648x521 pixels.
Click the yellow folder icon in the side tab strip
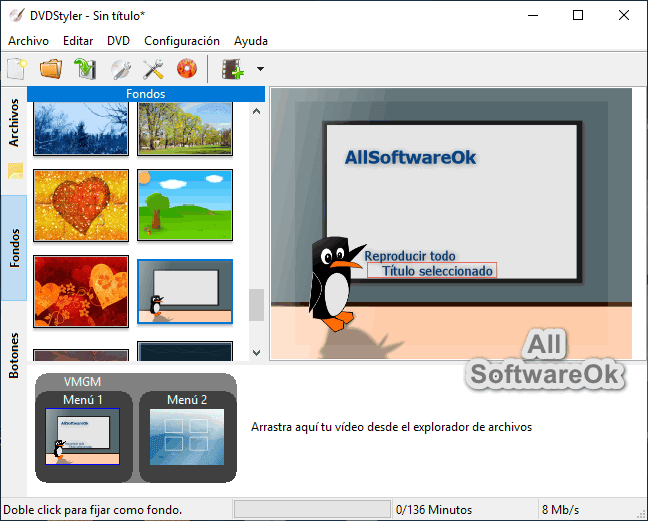click(x=15, y=171)
